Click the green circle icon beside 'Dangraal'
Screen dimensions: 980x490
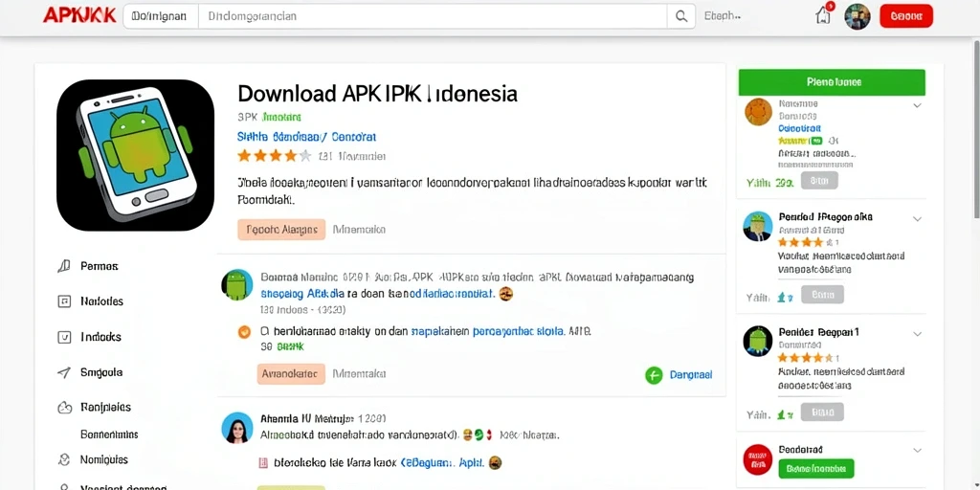tap(654, 375)
